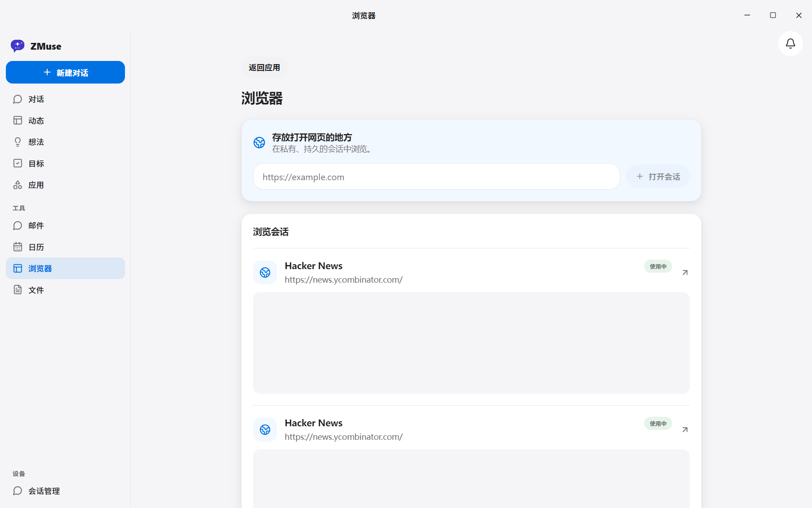
Task: Click globe icon beside 存放打开网页的地方
Action: (259, 143)
